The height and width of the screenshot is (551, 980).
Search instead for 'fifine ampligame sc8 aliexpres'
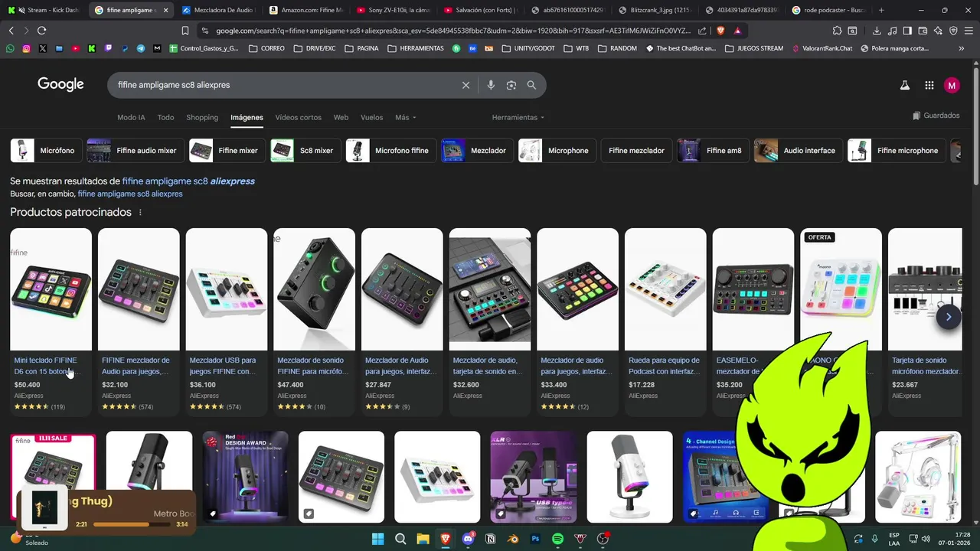coord(130,194)
